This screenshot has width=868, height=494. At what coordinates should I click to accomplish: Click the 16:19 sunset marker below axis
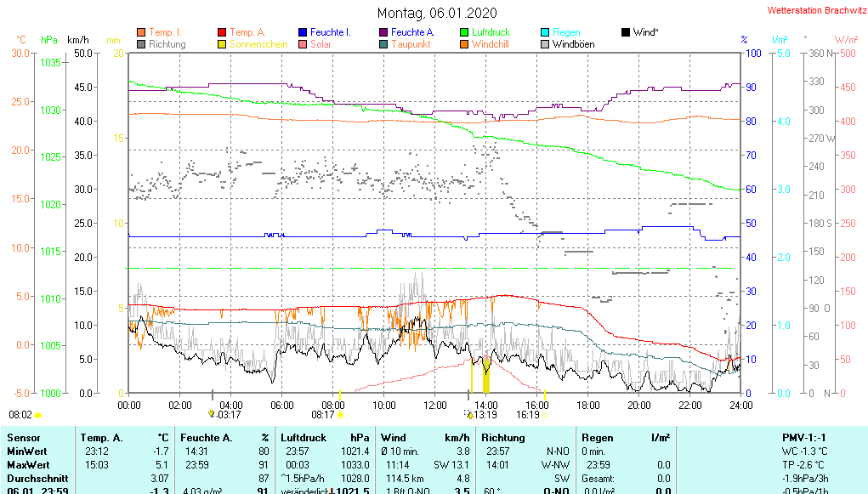click(528, 415)
